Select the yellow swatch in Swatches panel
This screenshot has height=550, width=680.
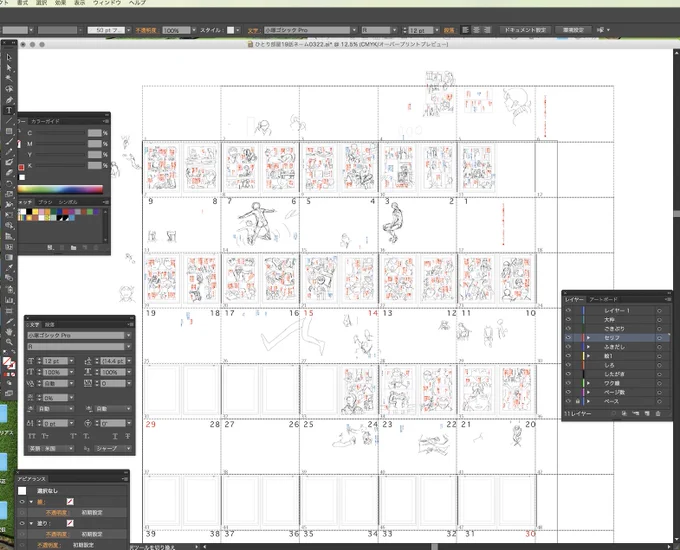(35, 212)
